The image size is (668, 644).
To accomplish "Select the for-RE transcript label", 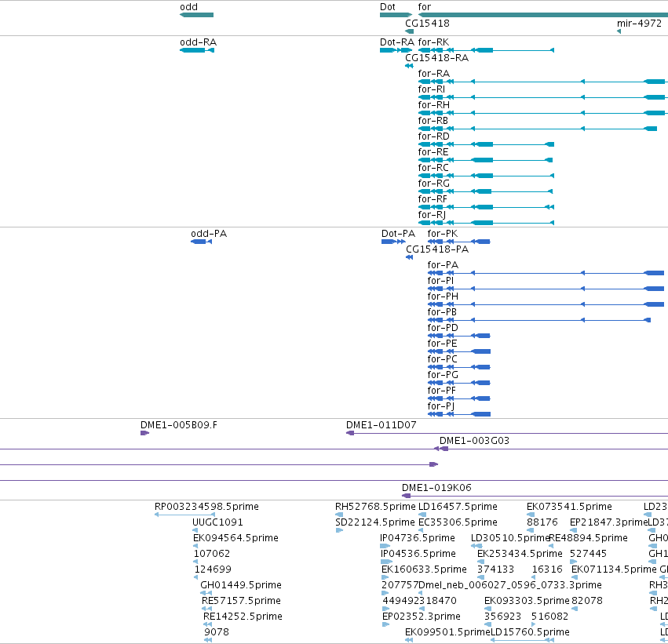I will click(x=433, y=152).
